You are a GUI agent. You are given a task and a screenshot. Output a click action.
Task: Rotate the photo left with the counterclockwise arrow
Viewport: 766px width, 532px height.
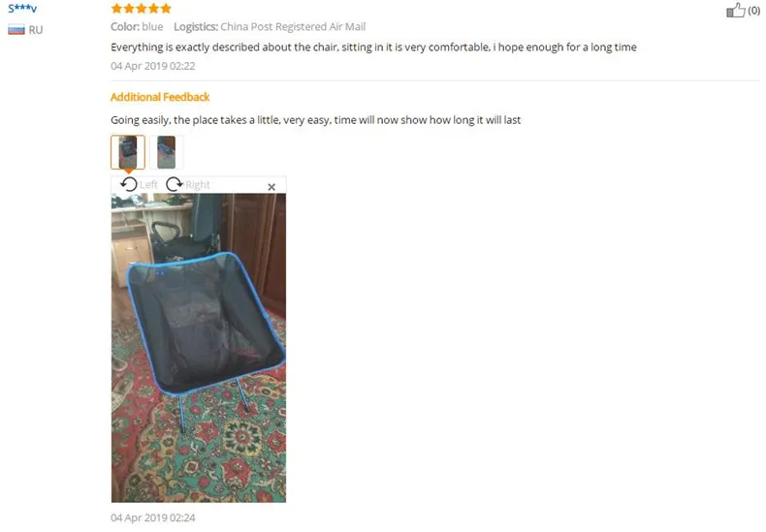coord(129,184)
